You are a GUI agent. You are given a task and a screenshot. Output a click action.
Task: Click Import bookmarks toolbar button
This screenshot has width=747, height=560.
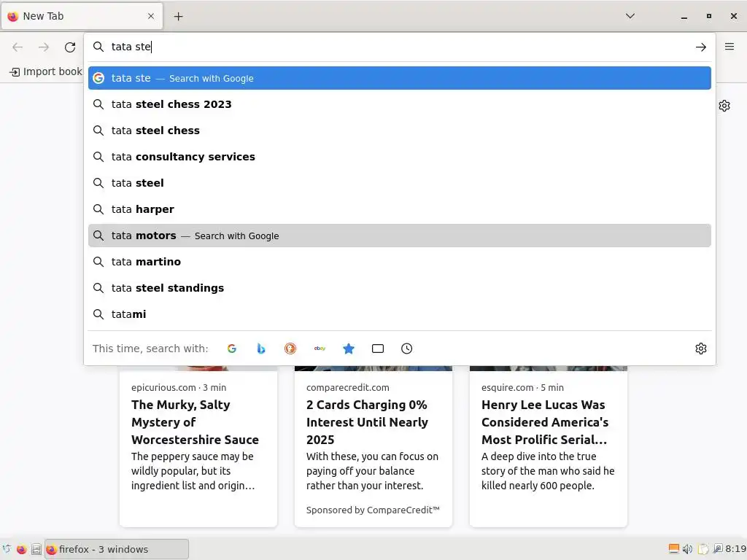coord(46,71)
